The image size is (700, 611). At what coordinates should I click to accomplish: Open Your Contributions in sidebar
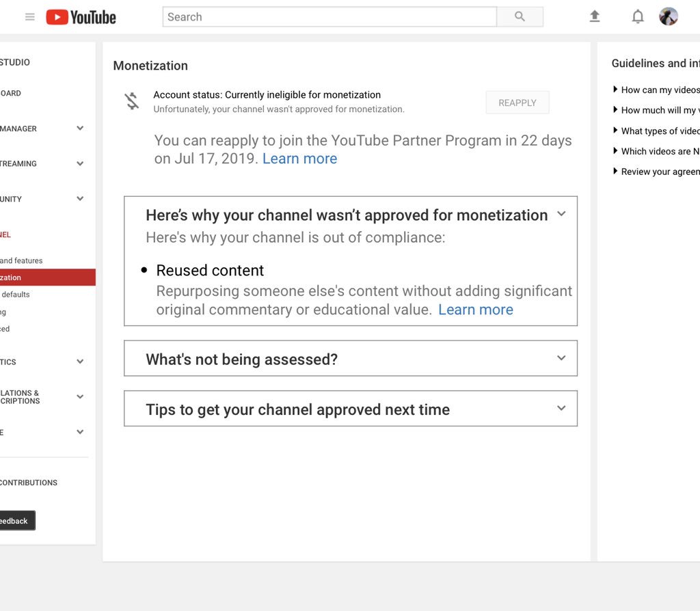(x=29, y=483)
